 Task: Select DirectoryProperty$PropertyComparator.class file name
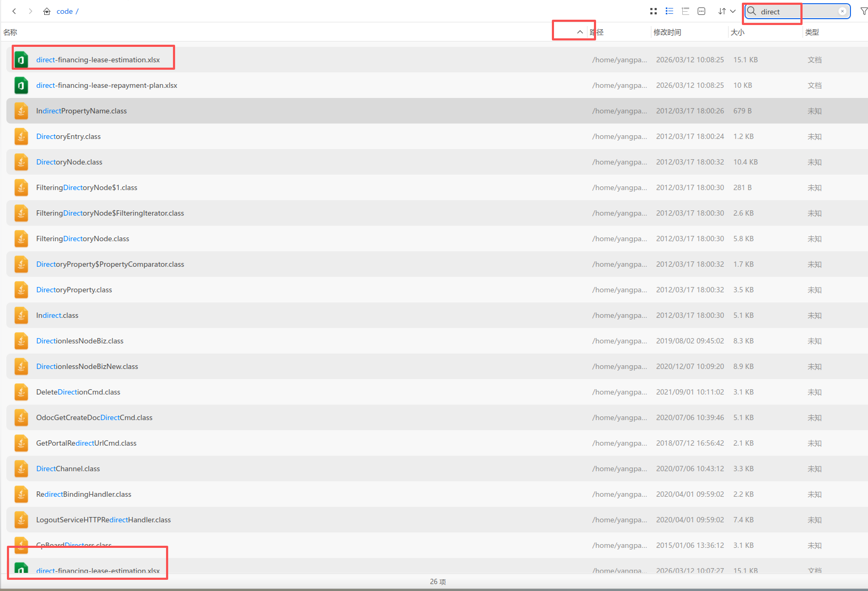[110, 264]
